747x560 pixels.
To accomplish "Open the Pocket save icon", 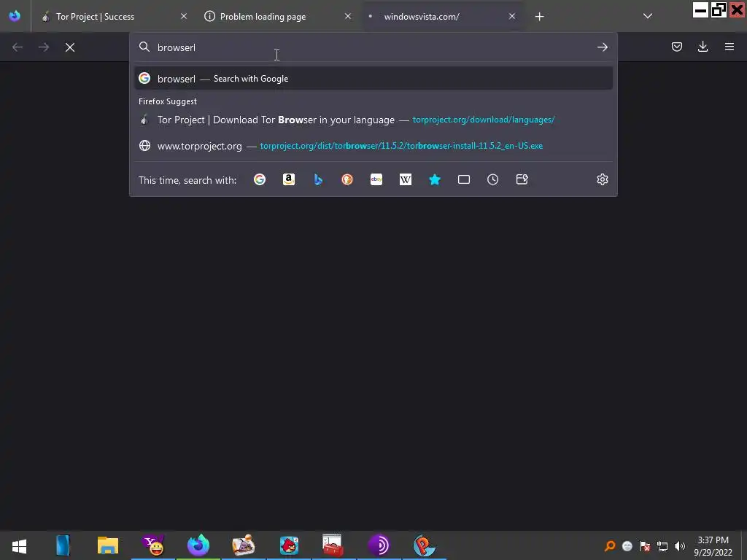I will pyautogui.click(x=676, y=47).
